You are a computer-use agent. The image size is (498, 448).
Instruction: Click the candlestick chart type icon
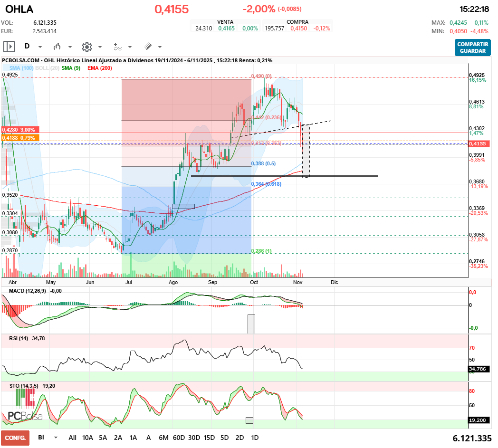[57, 47]
